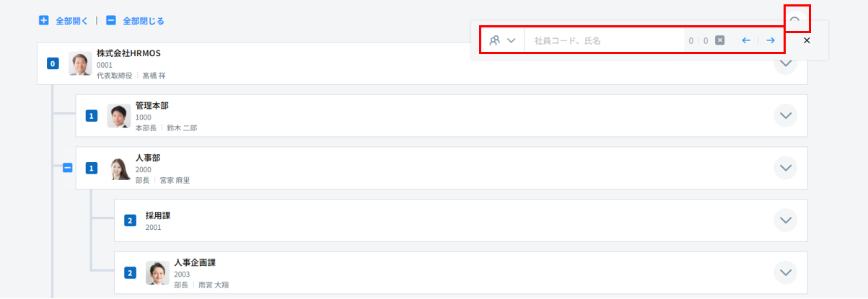
Task: Open the people search-type dropdown
Action: tap(502, 41)
